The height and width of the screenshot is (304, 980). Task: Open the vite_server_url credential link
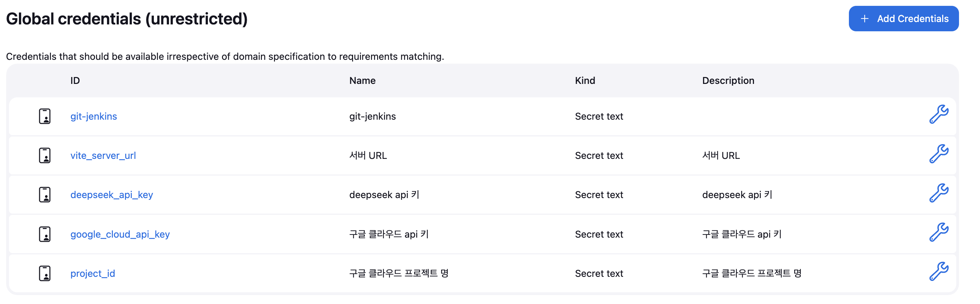coord(103,155)
